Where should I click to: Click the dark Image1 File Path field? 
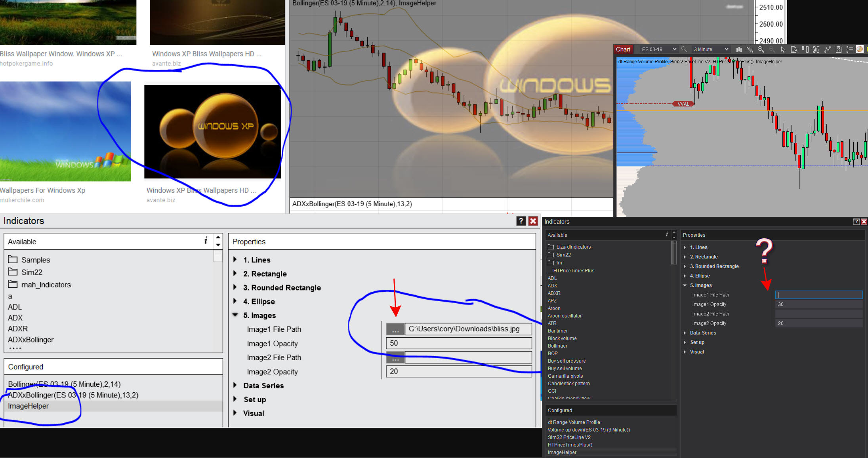pos(819,295)
